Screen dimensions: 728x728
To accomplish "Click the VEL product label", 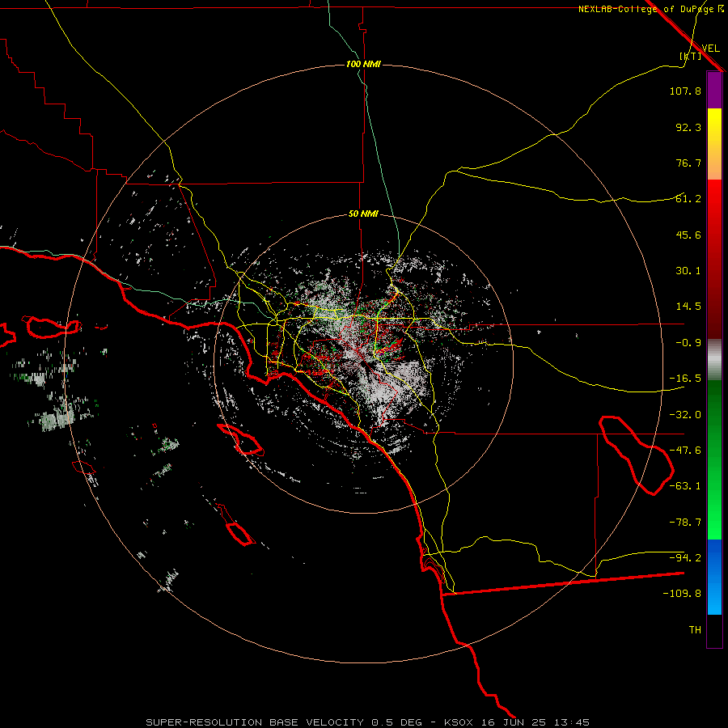I will coord(710,49).
